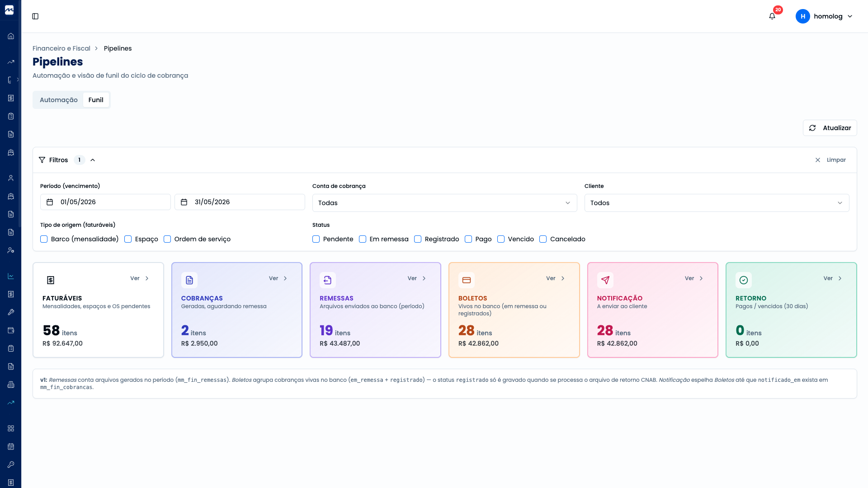Click Ver on the Boletos card

coord(556,278)
